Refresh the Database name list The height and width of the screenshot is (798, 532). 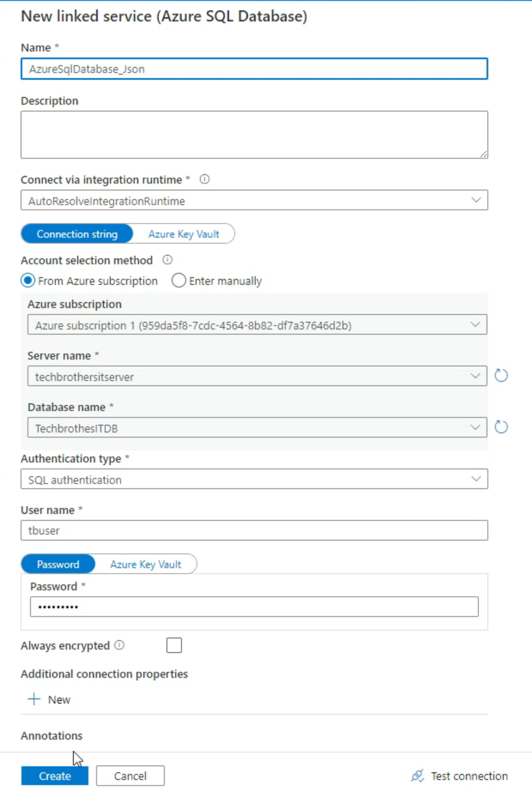pos(501,427)
